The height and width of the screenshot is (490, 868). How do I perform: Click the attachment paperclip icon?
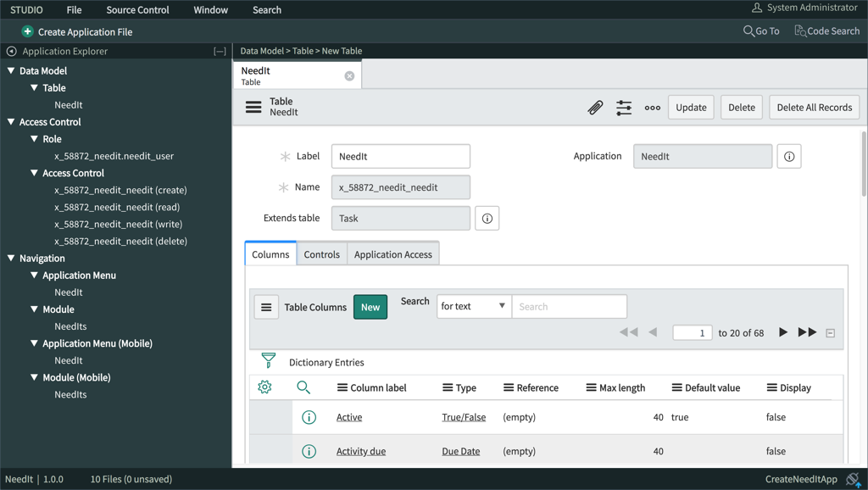point(595,108)
